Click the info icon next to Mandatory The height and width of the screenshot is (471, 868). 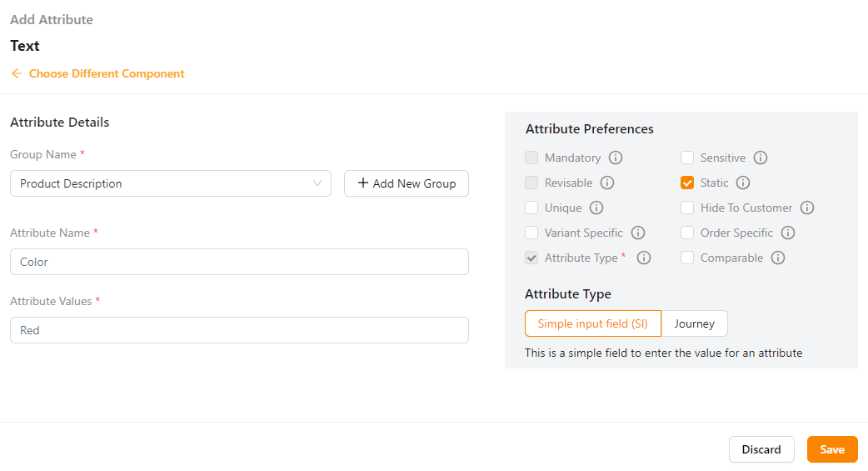(616, 158)
